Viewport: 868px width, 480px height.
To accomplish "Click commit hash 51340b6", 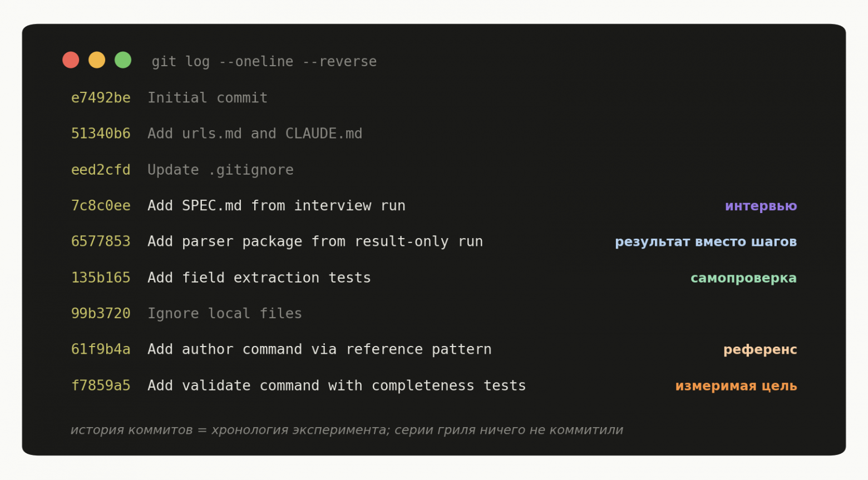I will coord(101,133).
